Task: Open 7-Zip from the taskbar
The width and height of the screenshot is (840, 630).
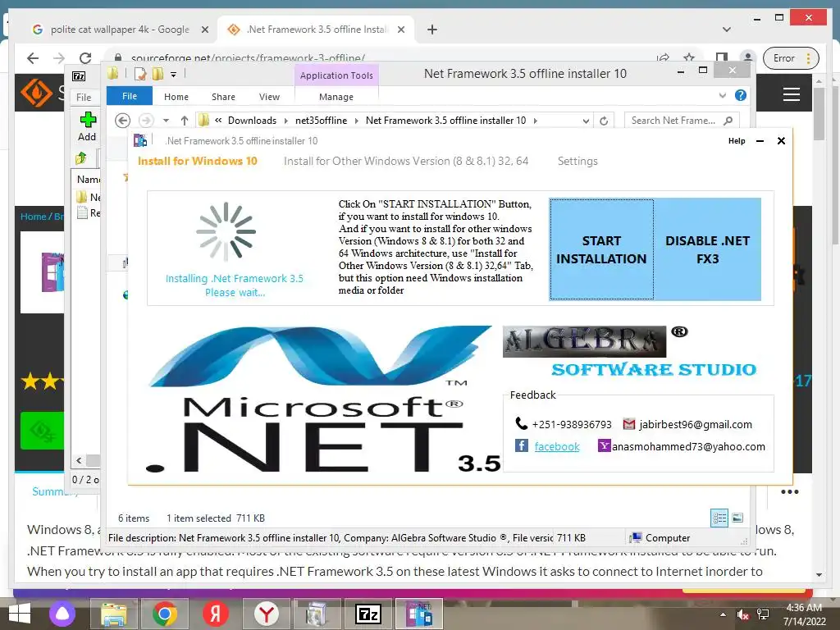Action: coord(367,614)
